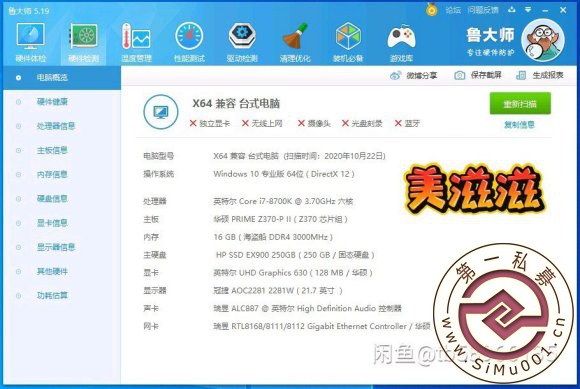Click 独立显卡 status indicator
The height and width of the screenshot is (389, 580).
(209, 124)
